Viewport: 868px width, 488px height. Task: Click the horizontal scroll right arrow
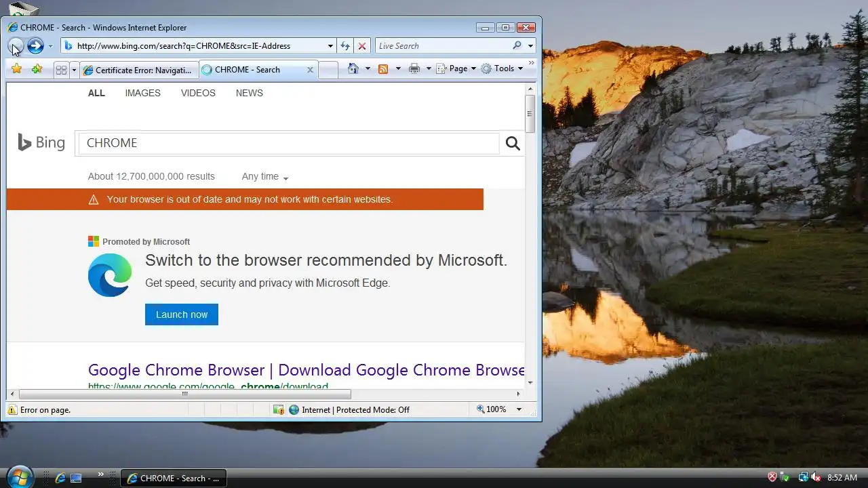pos(519,394)
